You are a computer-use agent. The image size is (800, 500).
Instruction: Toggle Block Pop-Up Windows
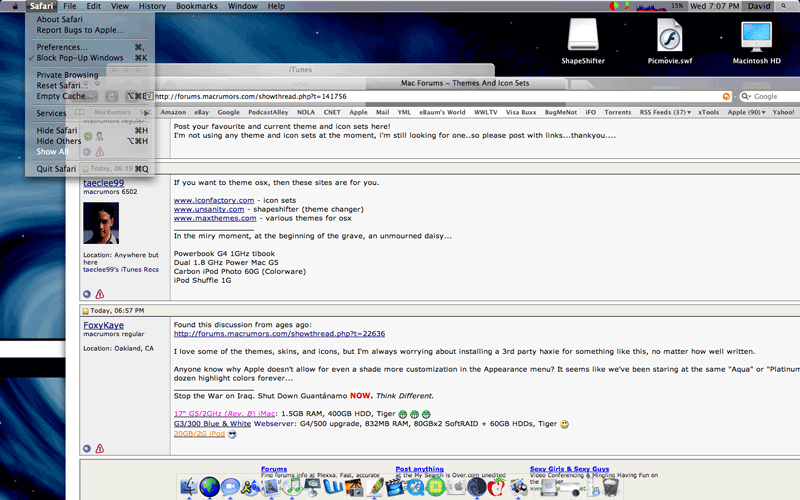tap(90, 58)
